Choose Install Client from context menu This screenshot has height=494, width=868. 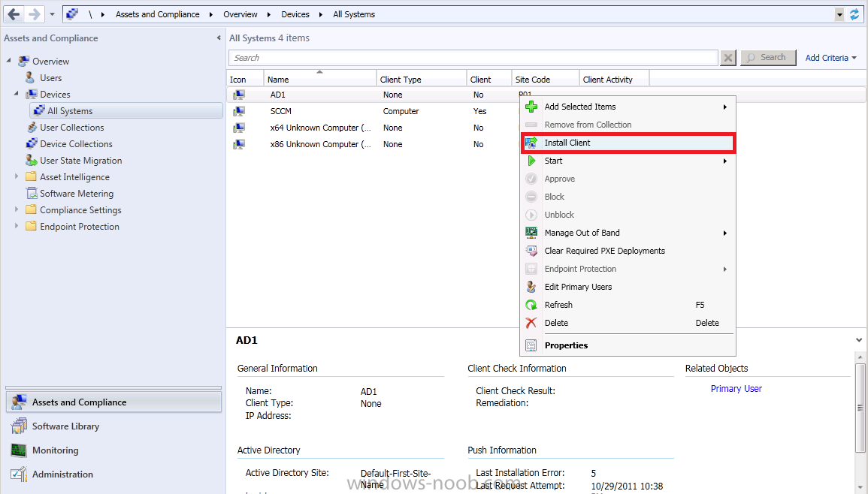(x=628, y=143)
